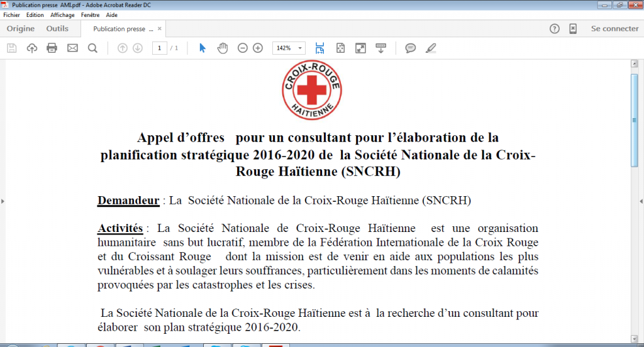
Task: Open the Fenêtre menu
Action: pyautogui.click(x=90, y=15)
